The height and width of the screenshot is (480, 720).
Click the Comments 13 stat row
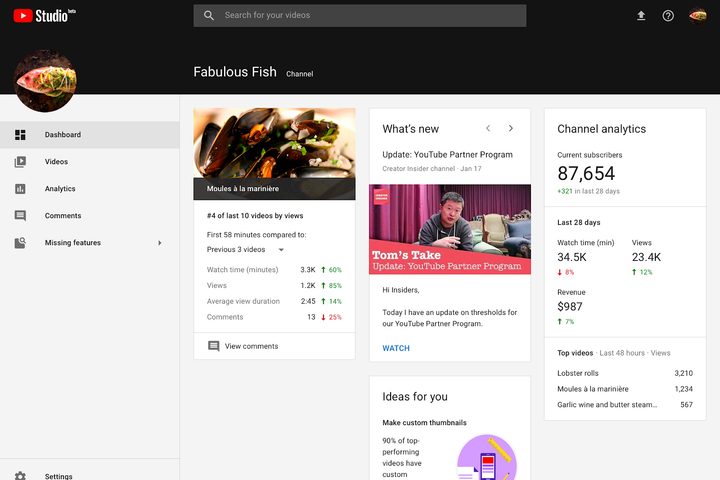tap(274, 317)
